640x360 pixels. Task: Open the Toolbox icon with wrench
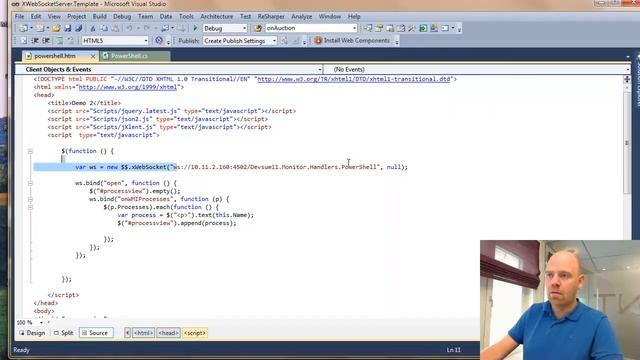pos(412,28)
